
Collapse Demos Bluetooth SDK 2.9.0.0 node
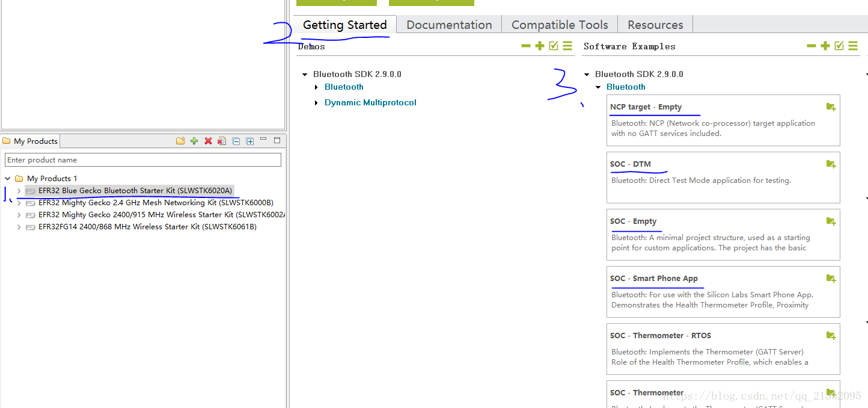click(x=305, y=75)
